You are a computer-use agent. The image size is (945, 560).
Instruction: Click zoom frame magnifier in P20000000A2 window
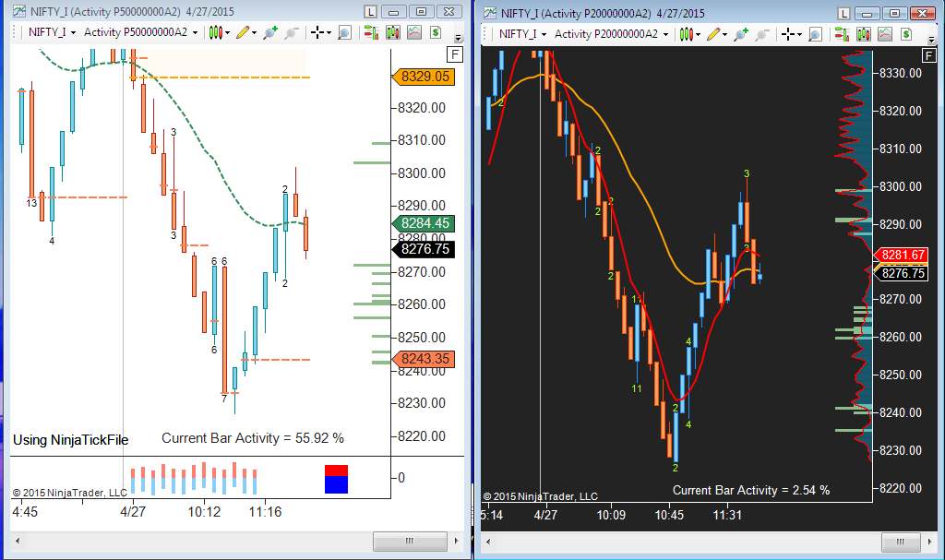(x=816, y=34)
